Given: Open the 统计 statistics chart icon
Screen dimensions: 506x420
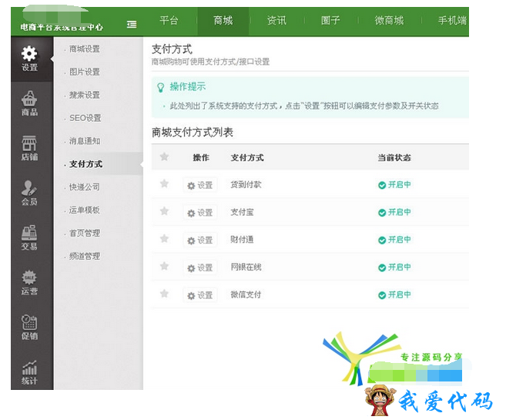Looking at the screenshot, I should coord(29,372).
